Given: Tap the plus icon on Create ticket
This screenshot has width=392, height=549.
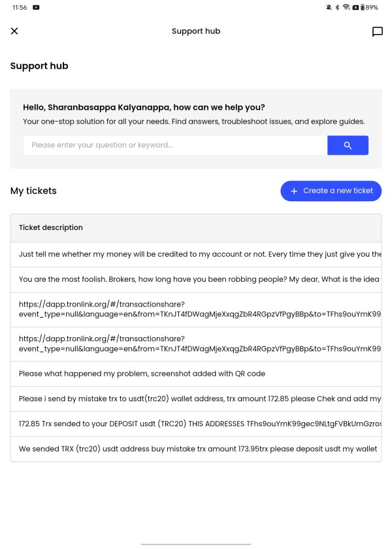Looking at the screenshot, I should click(x=294, y=191).
